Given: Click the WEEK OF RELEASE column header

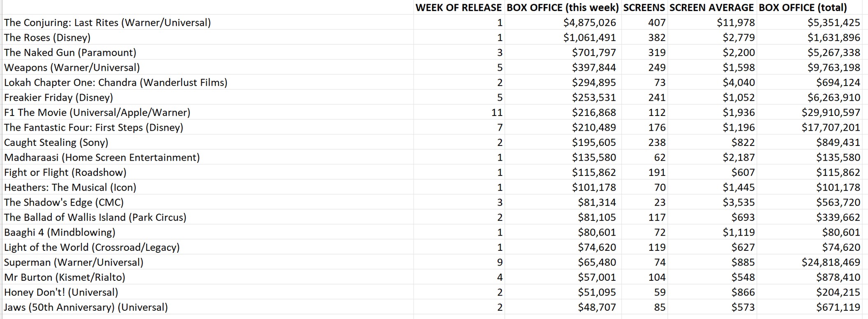Looking at the screenshot, I should 458,7.
